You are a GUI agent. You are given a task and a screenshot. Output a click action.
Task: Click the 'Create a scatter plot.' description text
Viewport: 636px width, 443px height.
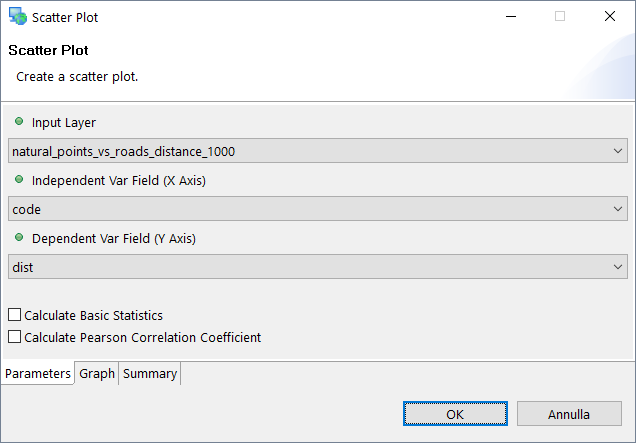tap(77, 76)
